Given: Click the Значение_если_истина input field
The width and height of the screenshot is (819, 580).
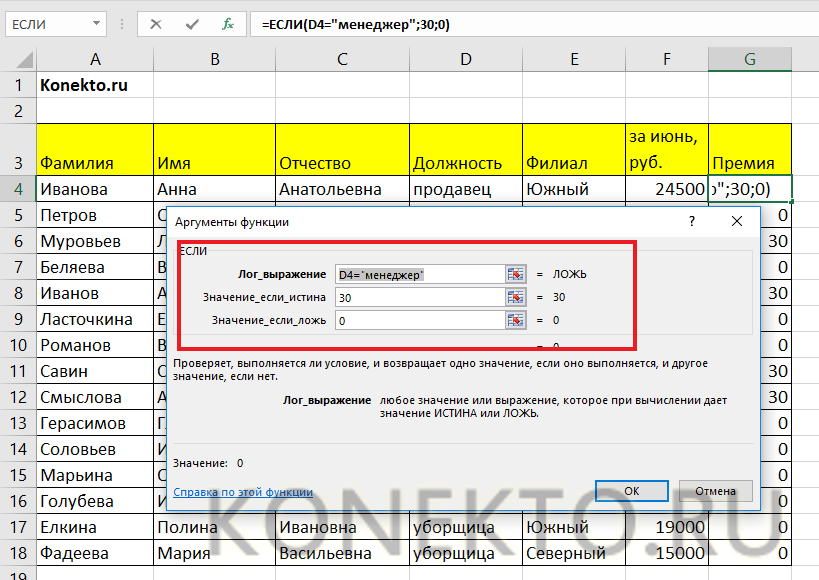Looking at the screenshot, I should (x=418, y=297).
